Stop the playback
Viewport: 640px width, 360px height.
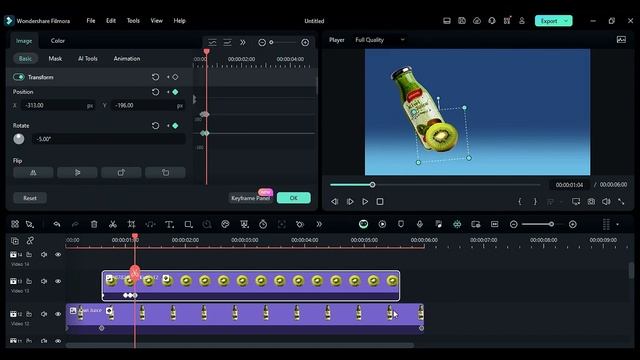pyautogui.click(x=380, y=202)
